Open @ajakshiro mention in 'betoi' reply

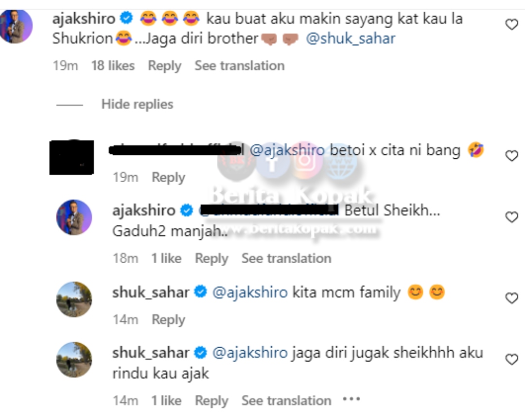287,150
